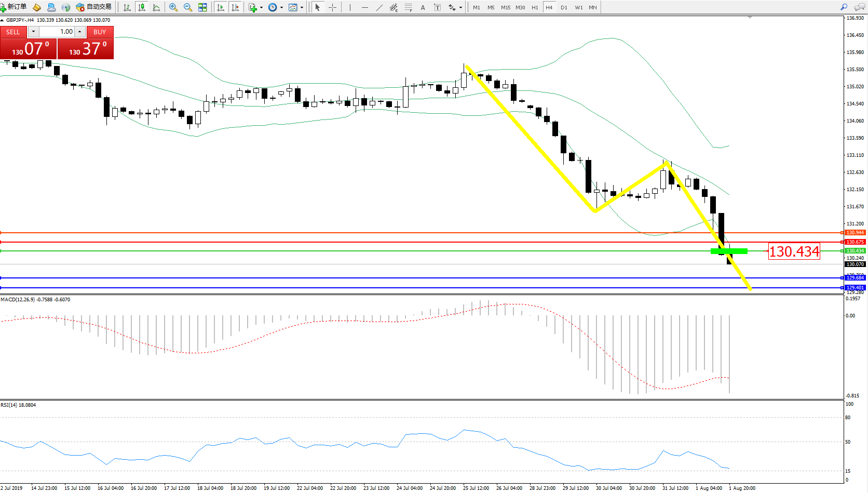Click the Zoom Out magnifier icon

tap(188, 7)
